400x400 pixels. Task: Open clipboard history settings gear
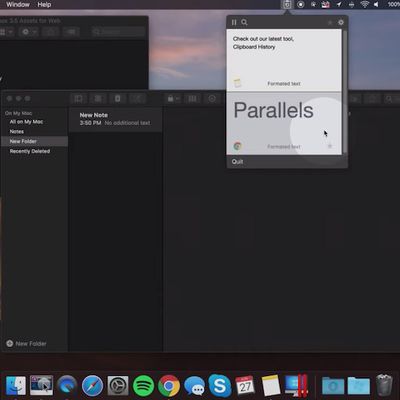(341, 22)
